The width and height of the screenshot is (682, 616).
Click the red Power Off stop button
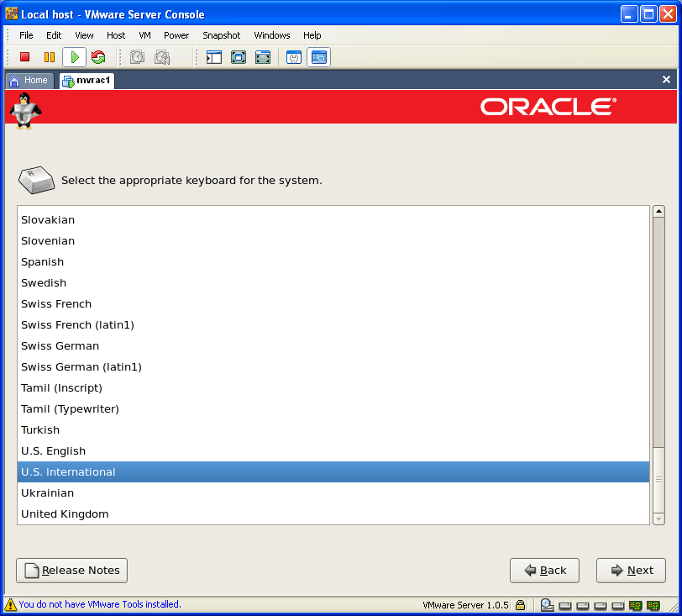pyautogui.click(x=25, y=57)
